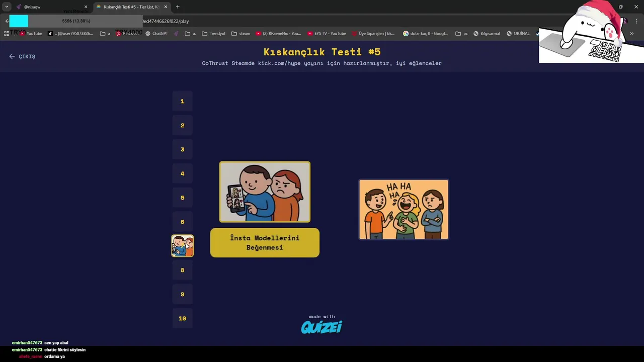This screenshot has width=644, height=362.
Task: Close the @nisaqw tab
Action: 86,7
